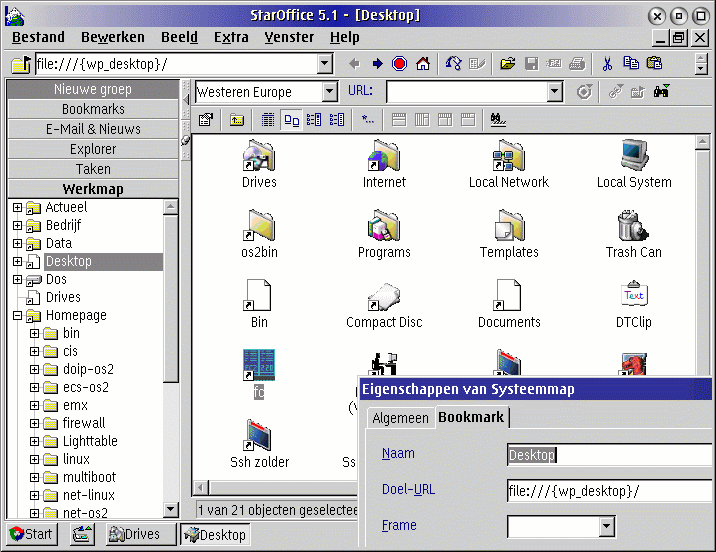
Task: Click the find binoculars icon in object bar
Action: click(x=498, y=120)
